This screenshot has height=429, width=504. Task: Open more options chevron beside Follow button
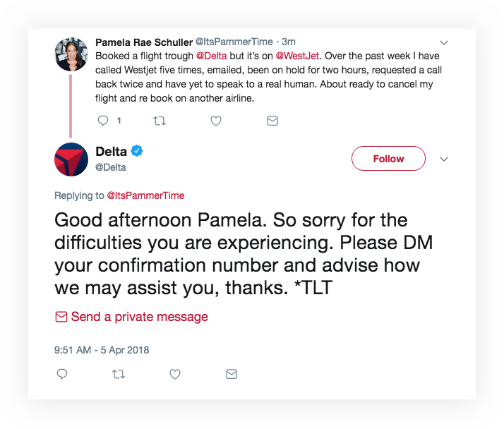[444, 159]
